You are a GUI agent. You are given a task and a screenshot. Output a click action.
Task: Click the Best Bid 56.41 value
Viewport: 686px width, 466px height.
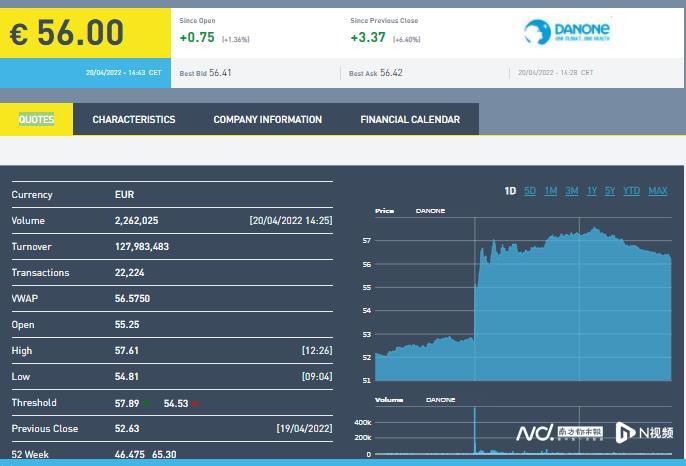220,73
